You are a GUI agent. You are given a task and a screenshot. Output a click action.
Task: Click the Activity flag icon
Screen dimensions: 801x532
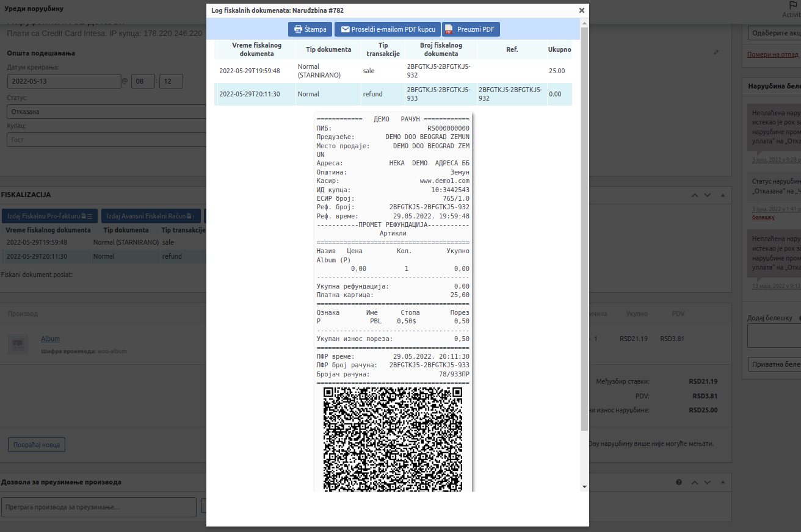pyautogui.click(x=793, y=5)
